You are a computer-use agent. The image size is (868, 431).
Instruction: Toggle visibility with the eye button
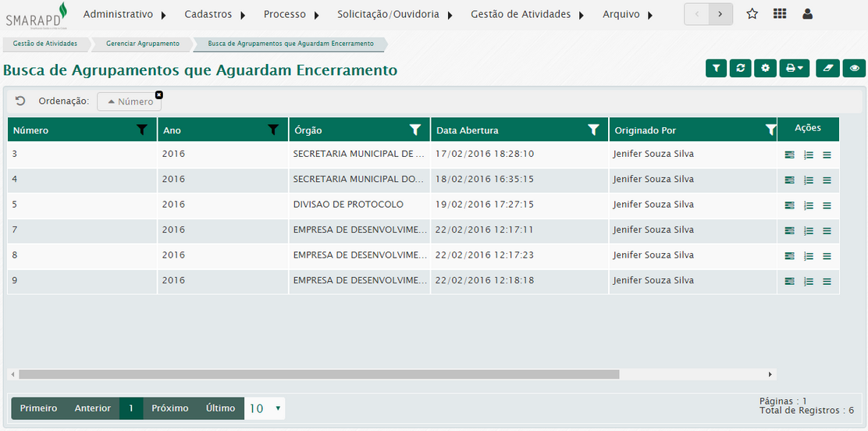tap(855, 69)
